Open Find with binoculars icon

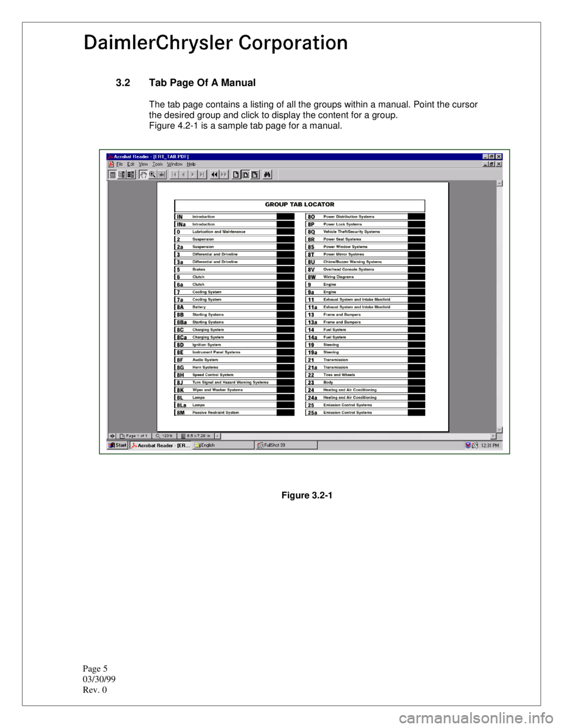pyautogui.click(x=267, y=175)
